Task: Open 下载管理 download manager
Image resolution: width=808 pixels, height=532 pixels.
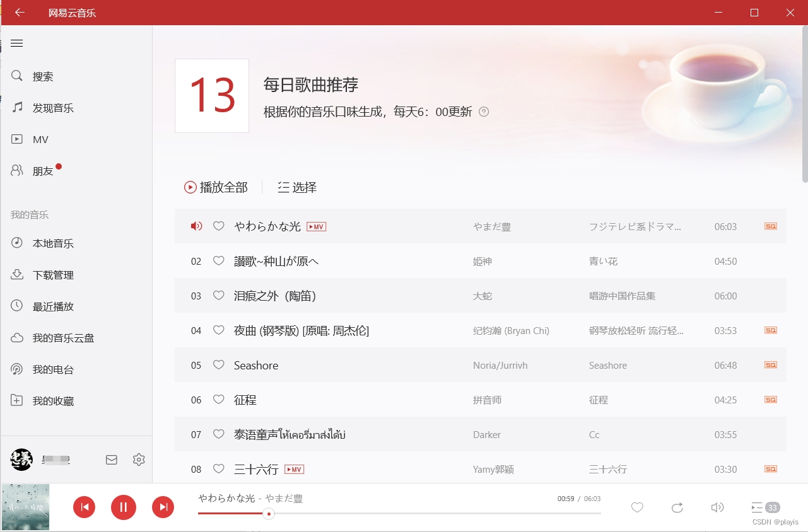Action: tap(76, 275)
